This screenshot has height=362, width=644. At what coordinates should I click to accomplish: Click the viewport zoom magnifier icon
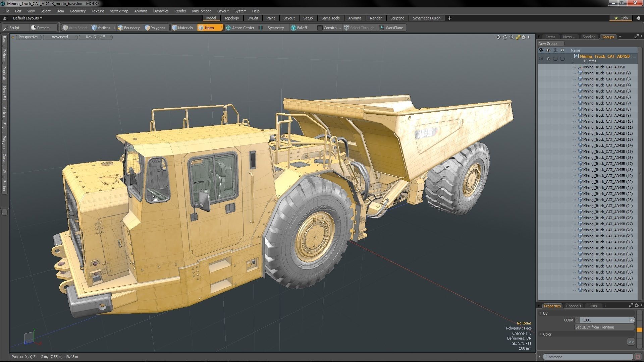[x=512, y=37]
